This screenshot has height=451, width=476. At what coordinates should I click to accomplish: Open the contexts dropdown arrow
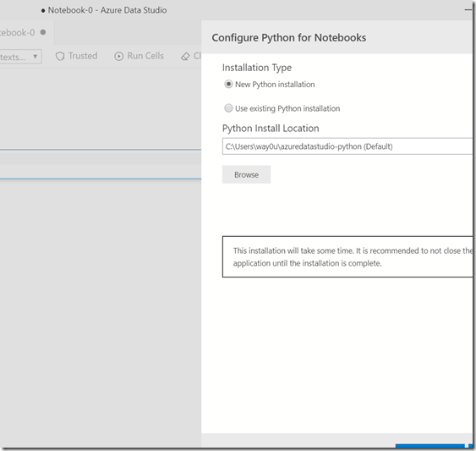36,57
